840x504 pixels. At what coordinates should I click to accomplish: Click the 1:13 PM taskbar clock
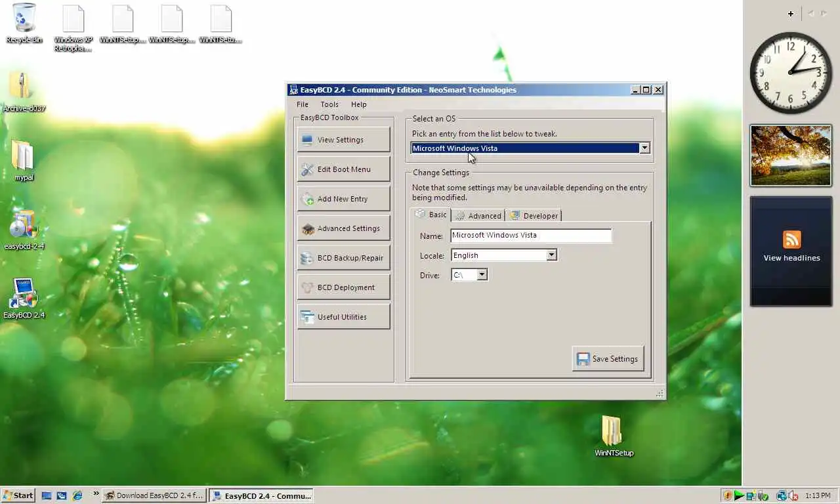coord(818,495)
